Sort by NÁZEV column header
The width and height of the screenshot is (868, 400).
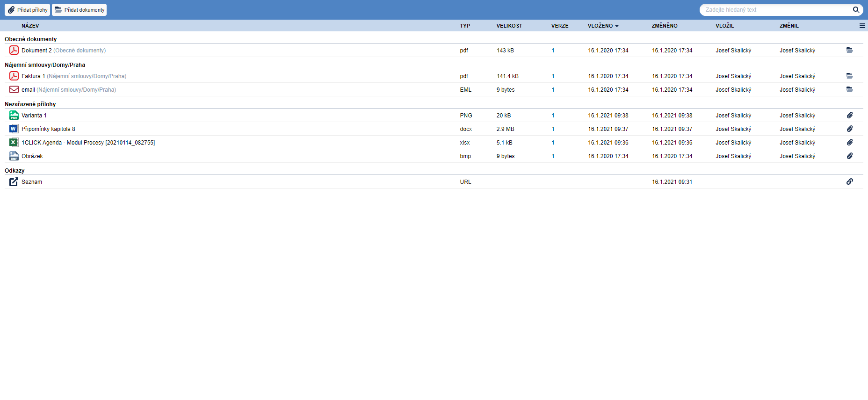coord(30,26)
